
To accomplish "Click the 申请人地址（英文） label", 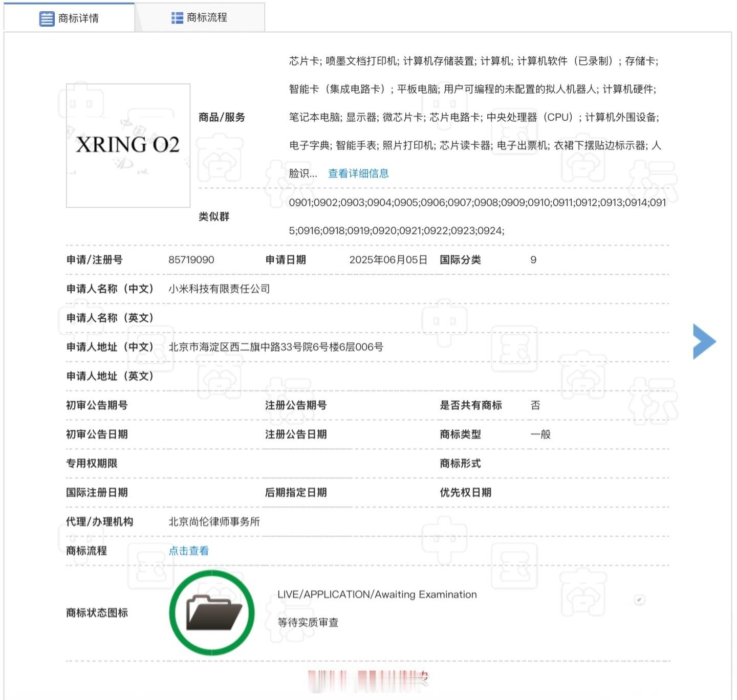I will point(110,376).
